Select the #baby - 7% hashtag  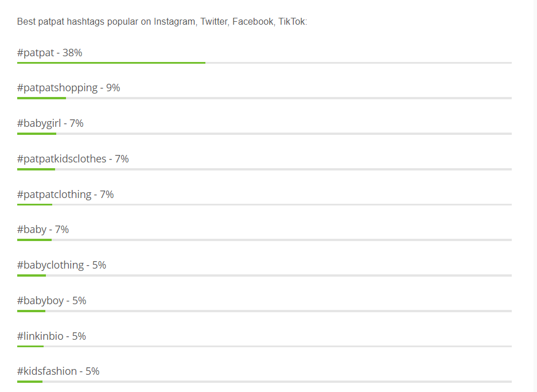[43, 230]
